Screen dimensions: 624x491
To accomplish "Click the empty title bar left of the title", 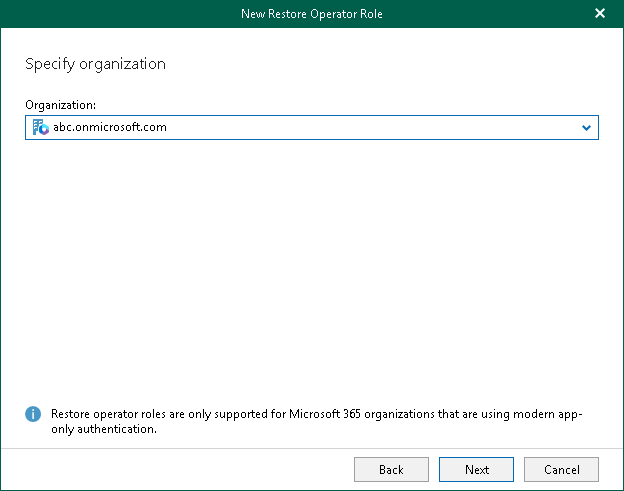I will pyautogui.click(x=110, y=14).
